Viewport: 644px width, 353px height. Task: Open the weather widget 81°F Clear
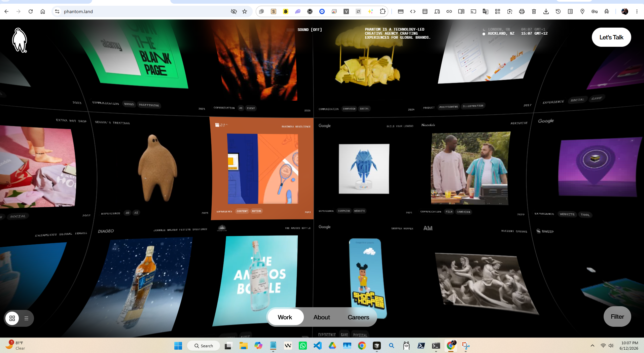point(15,346)
